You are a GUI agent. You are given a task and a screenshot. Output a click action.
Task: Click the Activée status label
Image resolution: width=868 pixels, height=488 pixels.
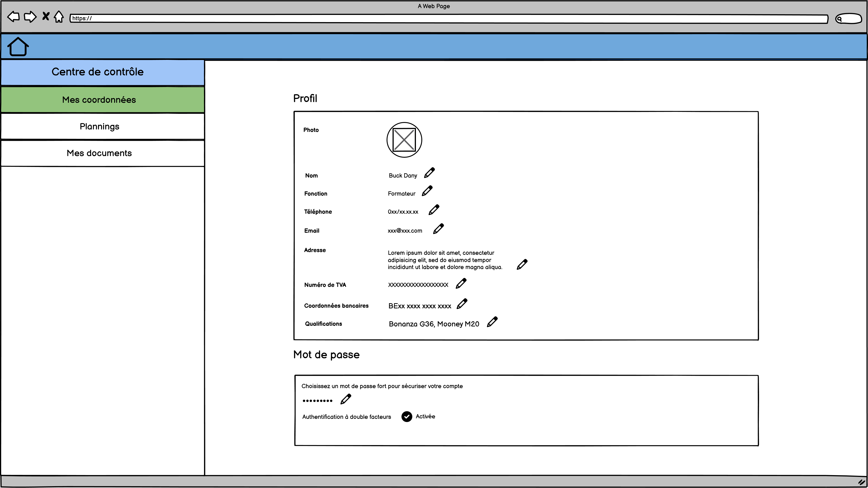(425, 417)
